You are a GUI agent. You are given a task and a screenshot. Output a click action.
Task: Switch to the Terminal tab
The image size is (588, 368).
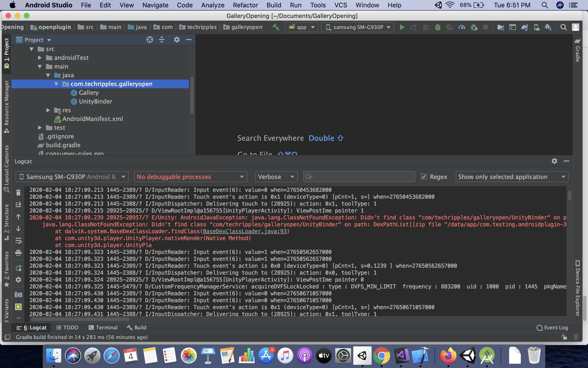(103, 327)
